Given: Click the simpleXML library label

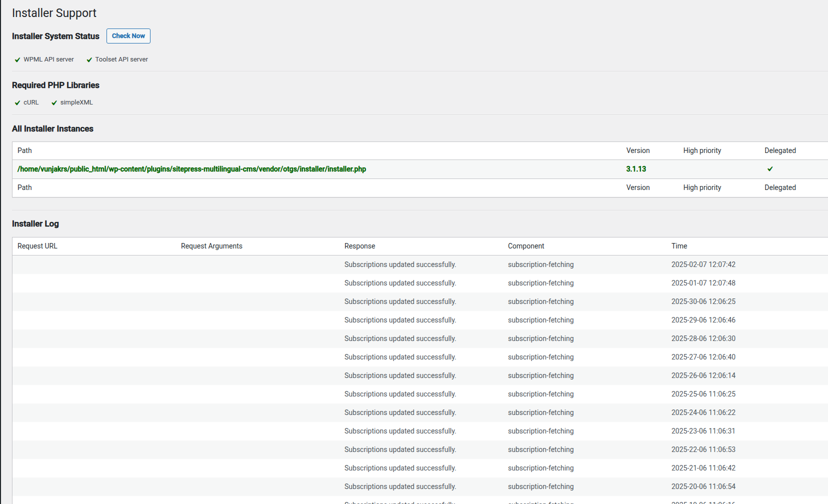Looking at the screenshot, I should coord(76,102).
